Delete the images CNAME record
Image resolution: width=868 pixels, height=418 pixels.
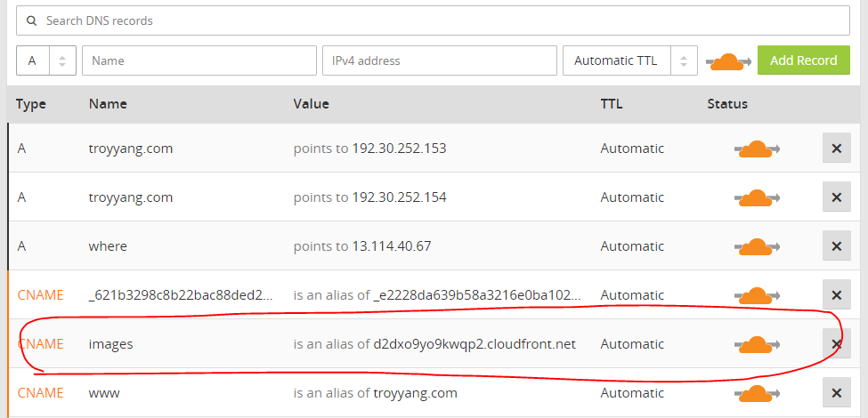point(836,344)
